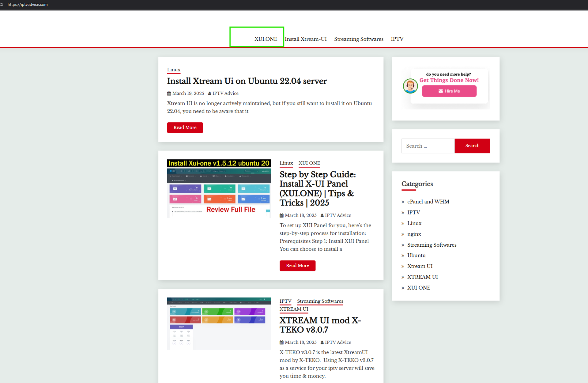Click the pink Hire Me button
This screenshot has width=588, height=383.
(449, 91)
